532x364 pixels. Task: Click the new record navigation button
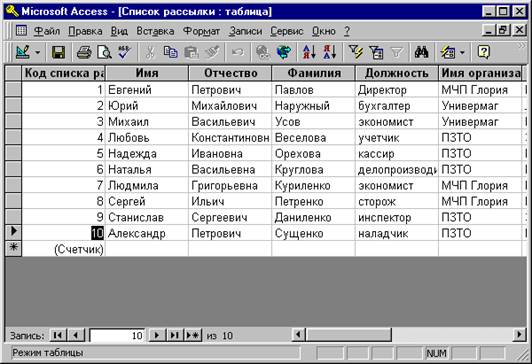coord(193,336)
